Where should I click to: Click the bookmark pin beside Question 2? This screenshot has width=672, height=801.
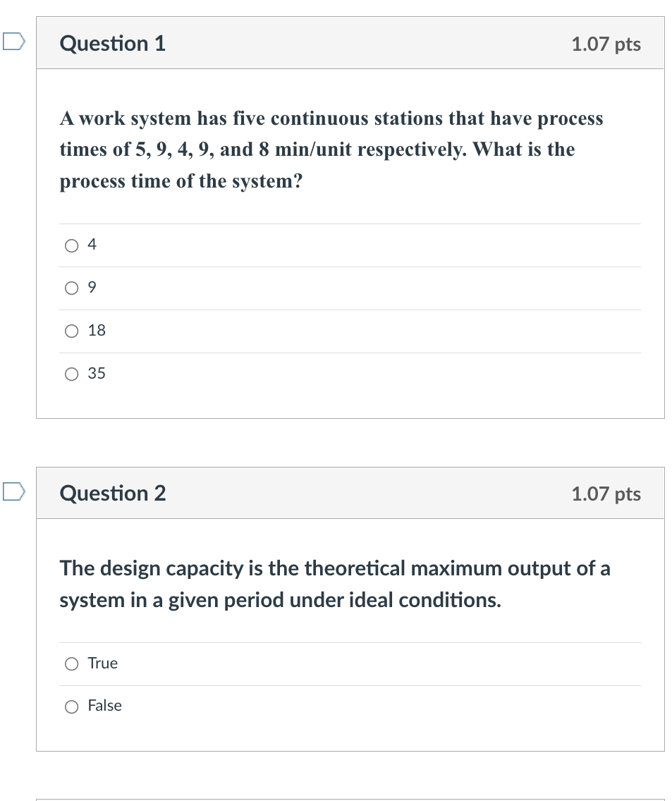point(13,492)
